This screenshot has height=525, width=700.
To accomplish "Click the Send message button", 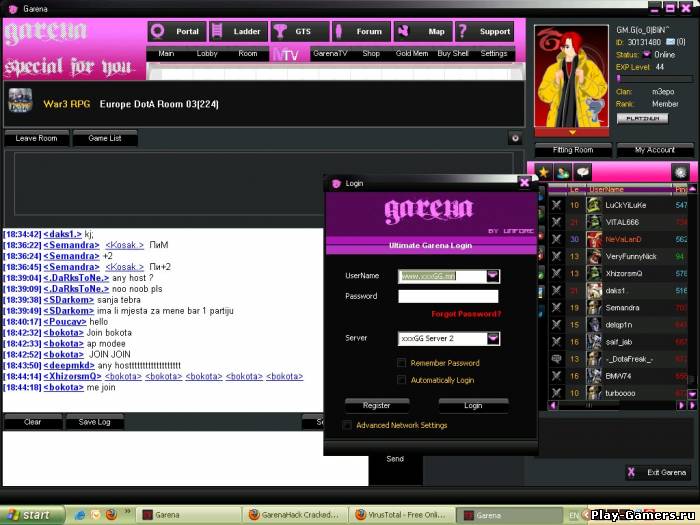I will click(395, 459).
